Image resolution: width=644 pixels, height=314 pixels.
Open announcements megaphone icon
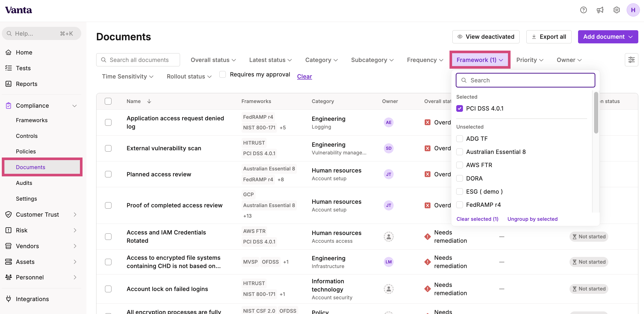[x=600, y=10]
